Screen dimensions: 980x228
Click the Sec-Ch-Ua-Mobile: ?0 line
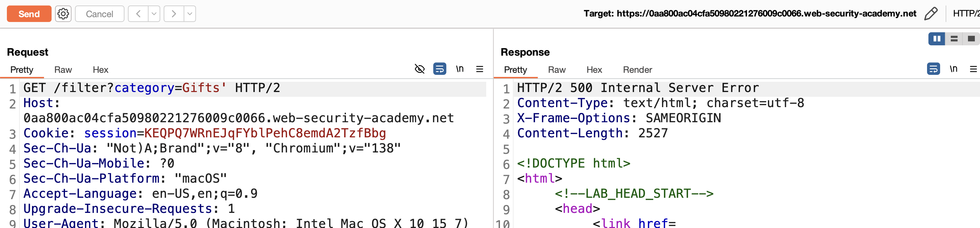[x=99, y=163]
